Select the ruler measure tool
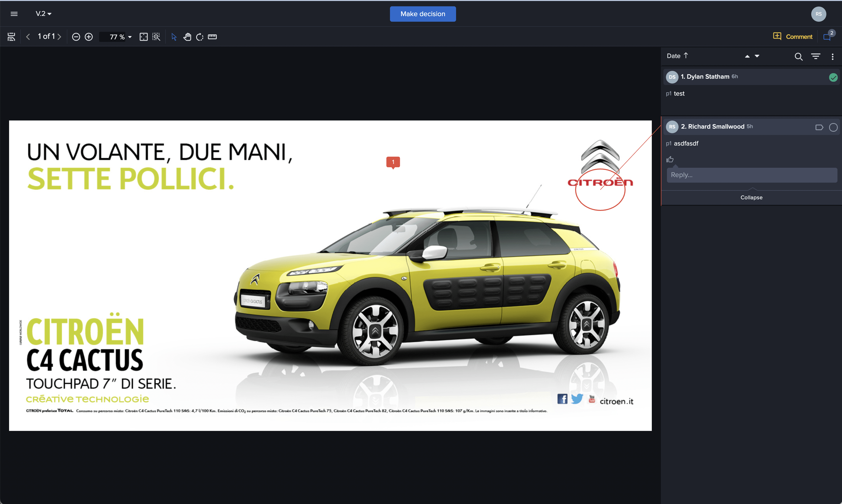This screenshot has height=504, width=842. click(x=212, y=37)
